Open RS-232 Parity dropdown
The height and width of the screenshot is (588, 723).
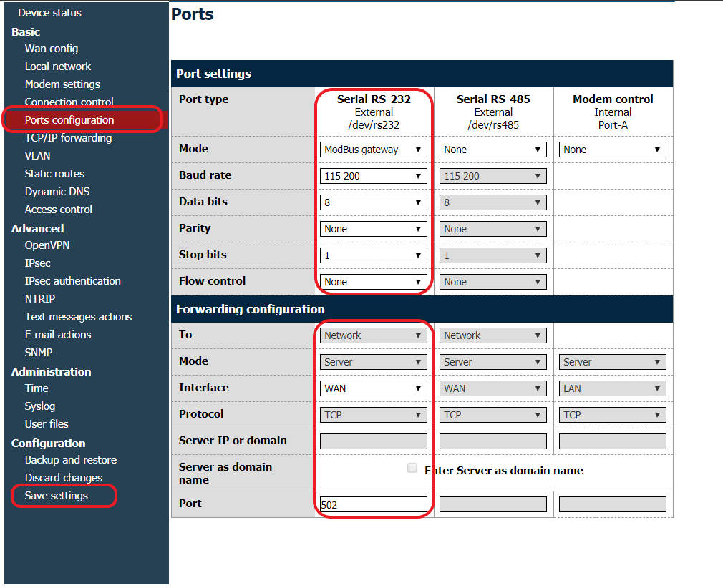tap(374, 229)
